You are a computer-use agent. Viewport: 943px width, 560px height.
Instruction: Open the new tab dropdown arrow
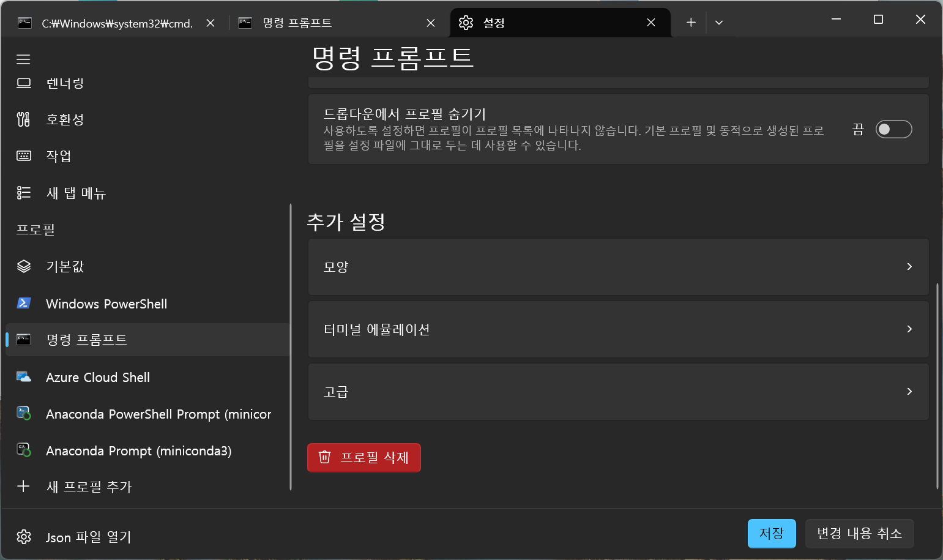(719, 23)
